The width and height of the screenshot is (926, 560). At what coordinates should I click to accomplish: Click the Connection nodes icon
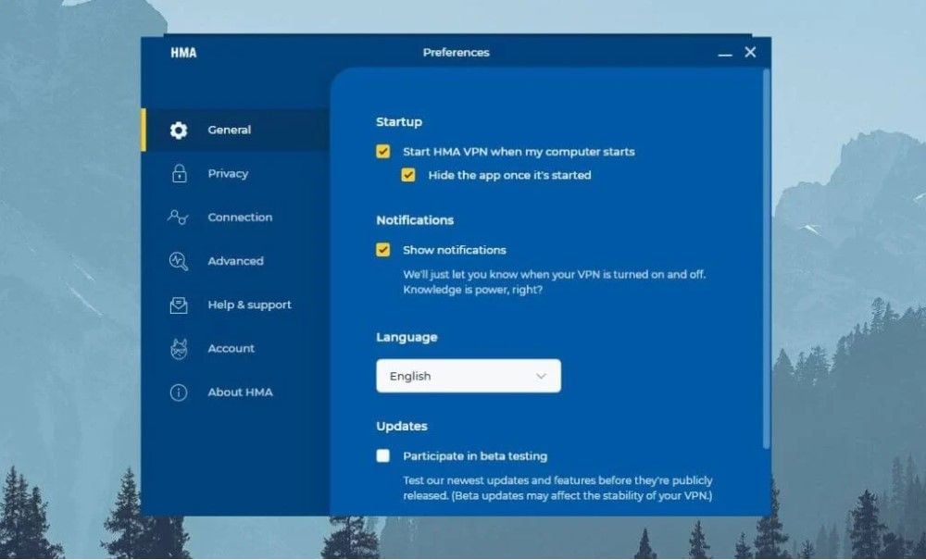(x=178, y=218)
